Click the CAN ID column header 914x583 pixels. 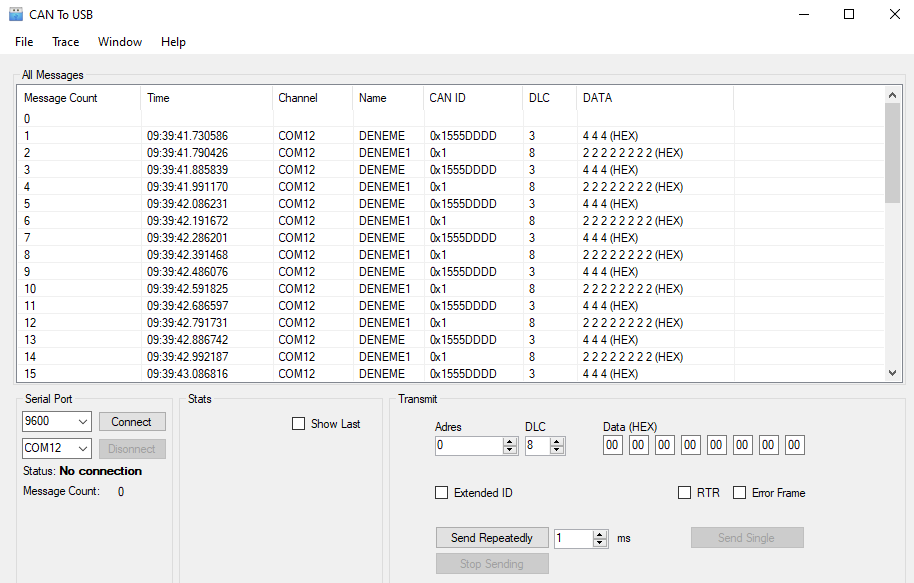(x=473, y=98)
